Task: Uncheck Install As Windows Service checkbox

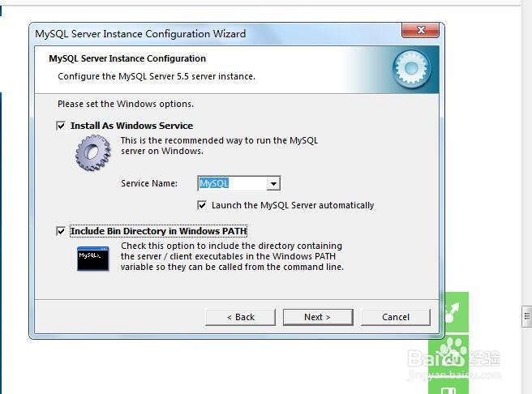Action: (61, 126)
